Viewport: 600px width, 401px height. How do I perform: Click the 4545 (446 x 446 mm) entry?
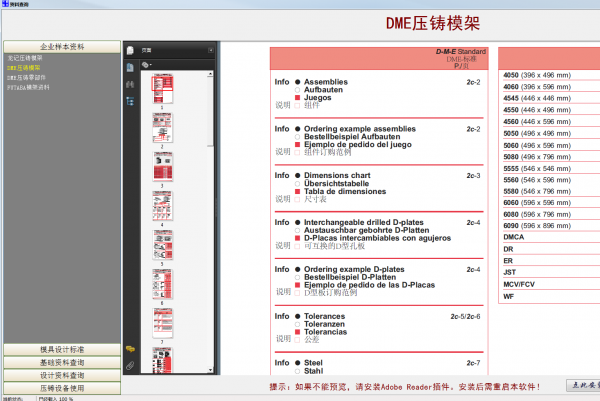click(537, 98)
